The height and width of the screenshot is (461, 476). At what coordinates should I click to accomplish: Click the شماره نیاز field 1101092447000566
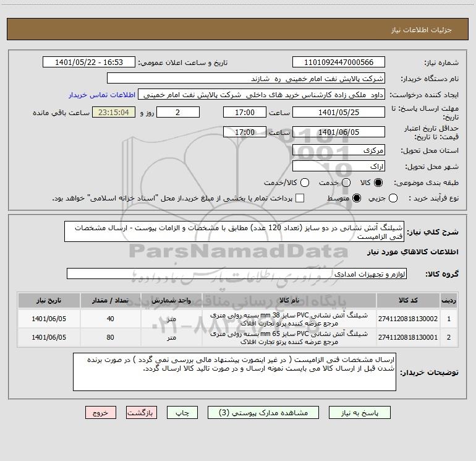click(x=339, y=62)
